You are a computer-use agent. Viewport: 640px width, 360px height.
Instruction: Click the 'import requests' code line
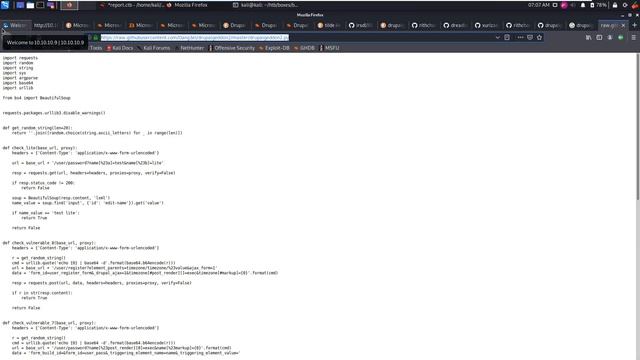coord(20,58)
